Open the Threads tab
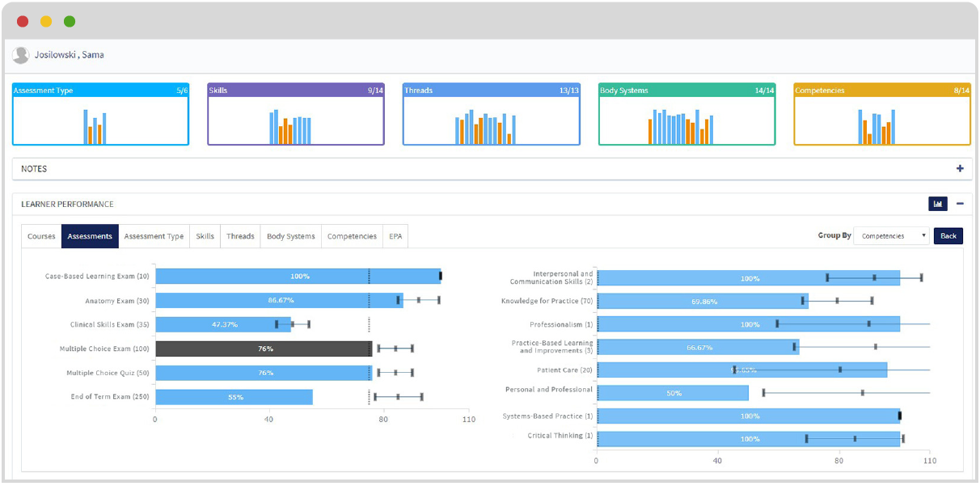Image resolution: width=980 pixels, height=486 pixels. 240,236
